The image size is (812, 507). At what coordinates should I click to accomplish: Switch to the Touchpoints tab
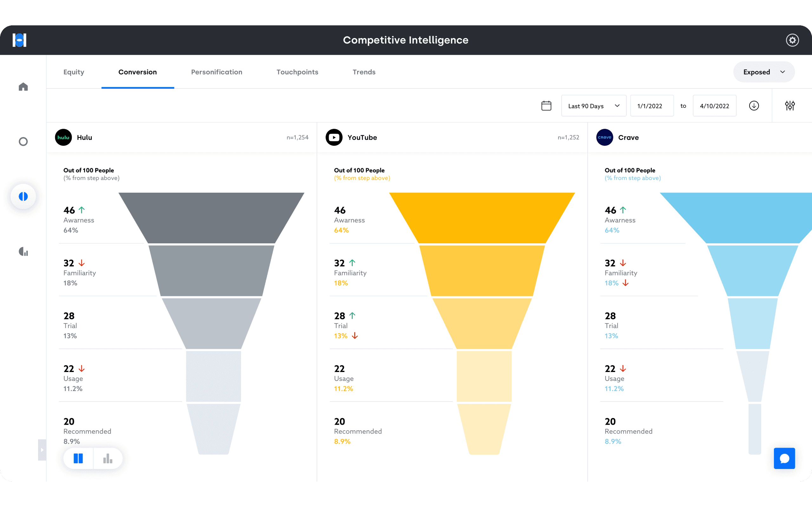297,72
